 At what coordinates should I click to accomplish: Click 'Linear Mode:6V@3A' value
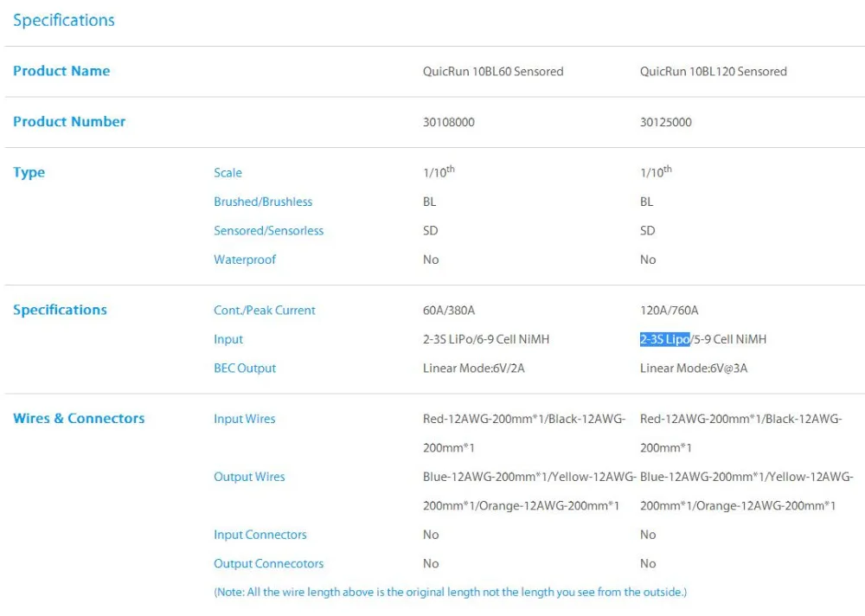tap(694, 369)
